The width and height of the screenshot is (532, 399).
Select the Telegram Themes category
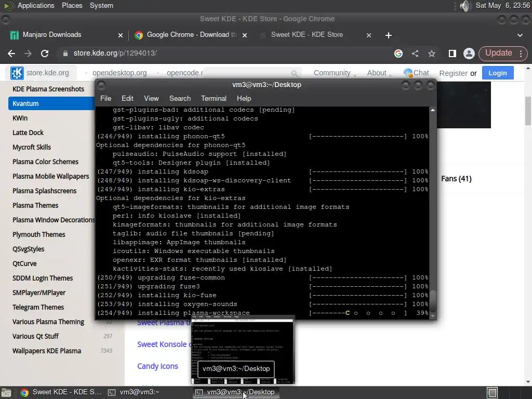(x=38, y=308)
